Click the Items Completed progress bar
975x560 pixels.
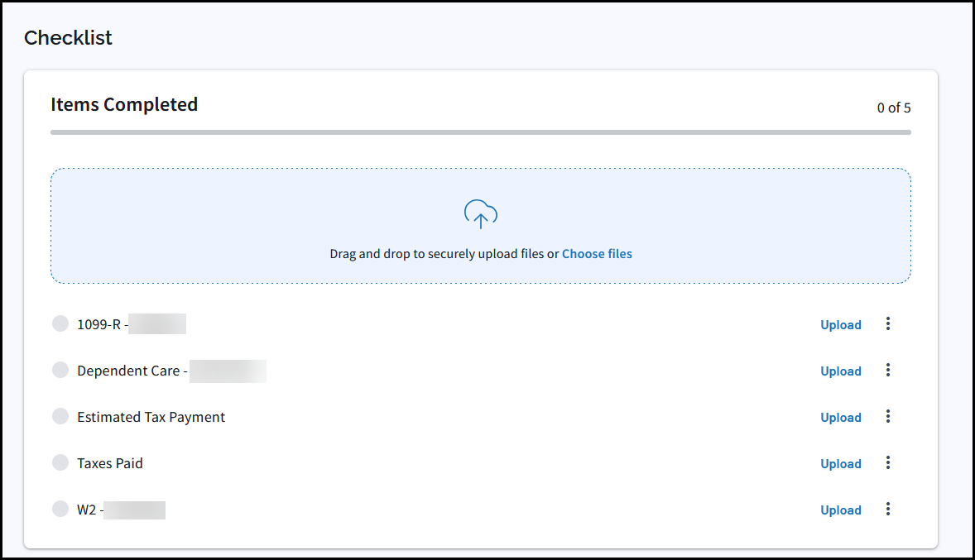480,132
